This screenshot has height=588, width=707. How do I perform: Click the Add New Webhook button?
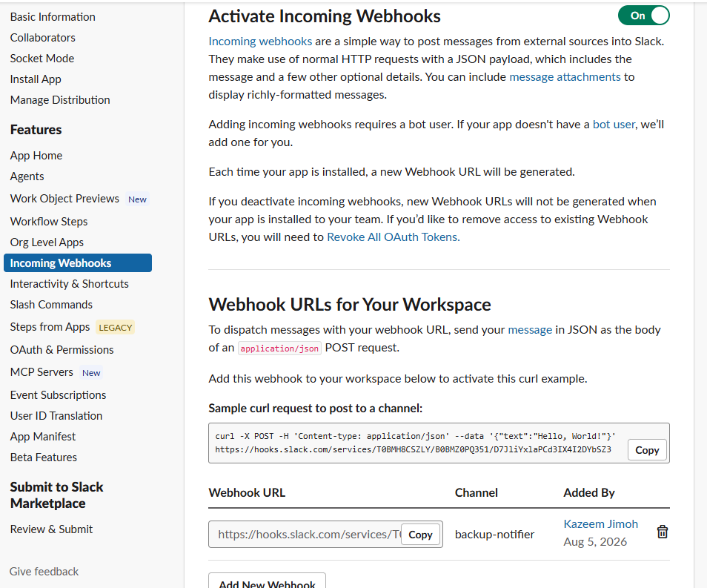point(267,581)
